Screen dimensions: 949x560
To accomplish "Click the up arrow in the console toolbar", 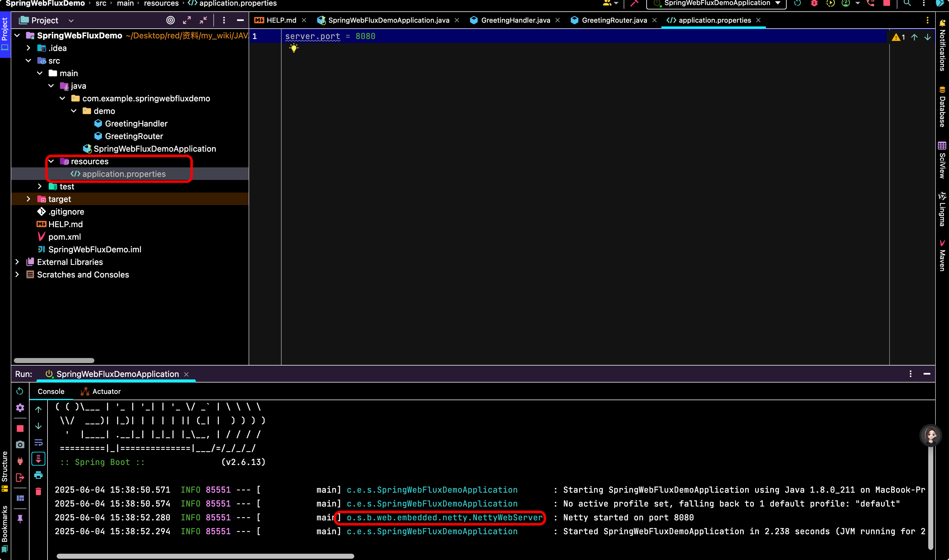I will pyautogui.click(x=38, y=409).
